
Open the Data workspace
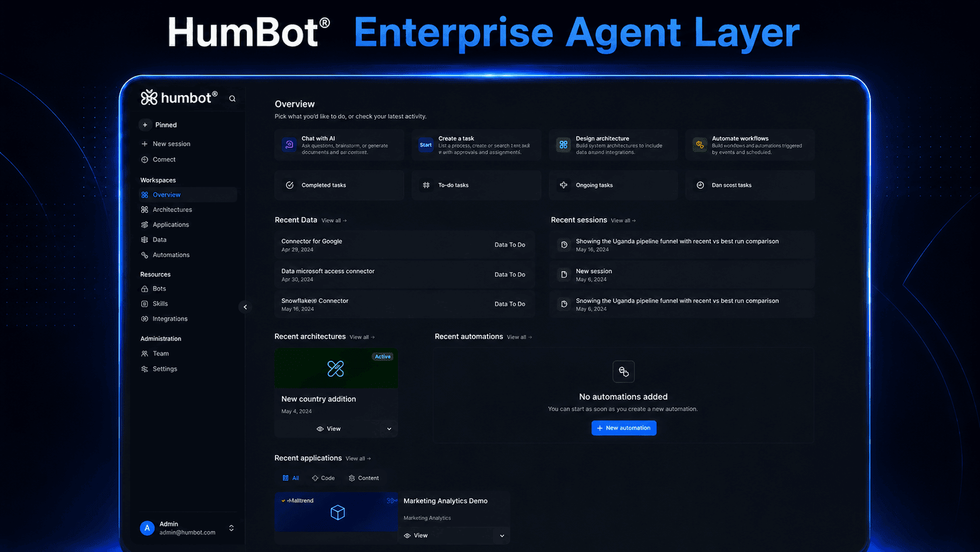pos(154,240)
